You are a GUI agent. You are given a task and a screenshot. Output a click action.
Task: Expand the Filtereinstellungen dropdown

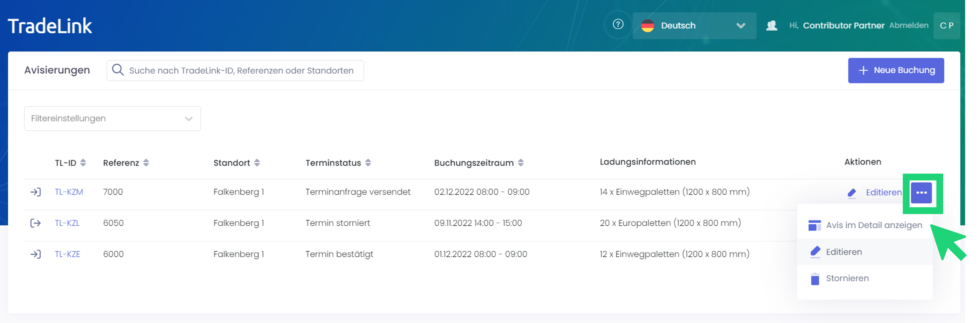(112, 118)
